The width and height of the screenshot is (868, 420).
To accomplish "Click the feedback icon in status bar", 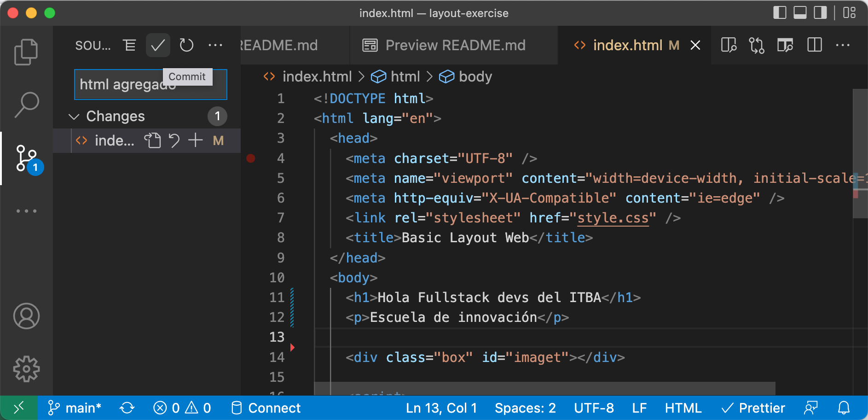I will 810,408.
